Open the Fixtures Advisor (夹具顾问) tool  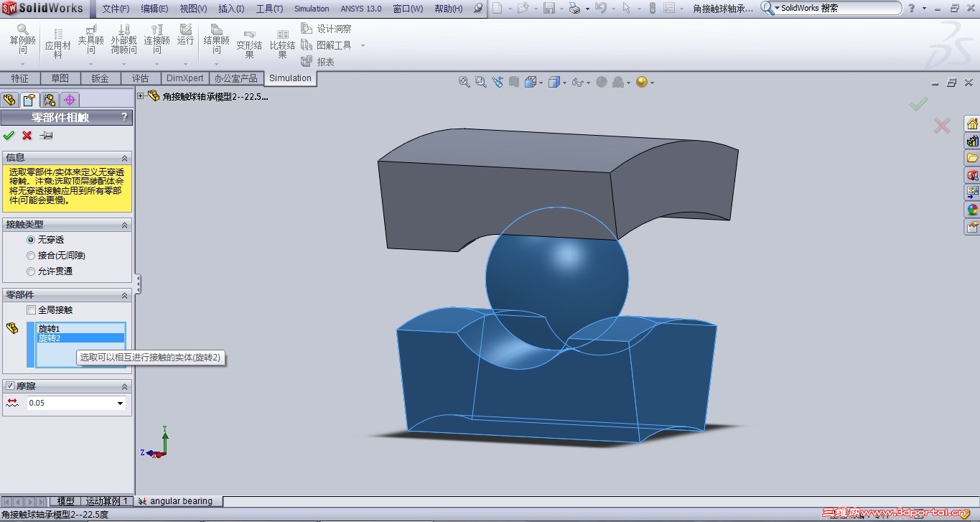(x=91, y=39)
